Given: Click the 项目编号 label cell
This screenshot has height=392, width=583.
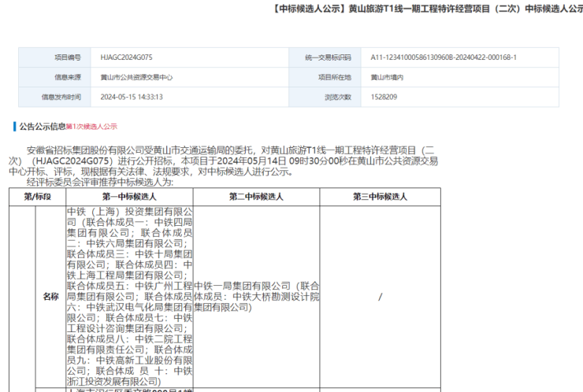Looking at the screenshot, I should coord(67,57).
